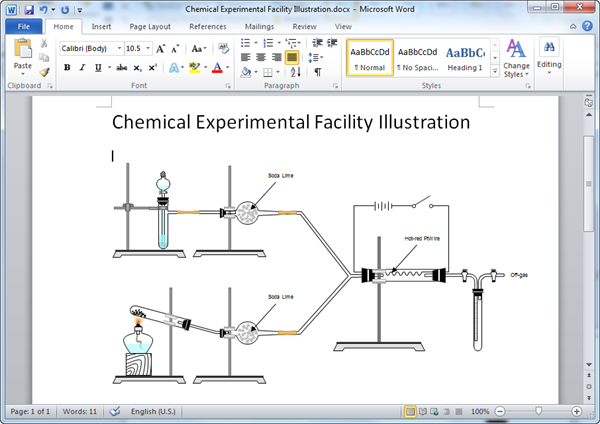Image resolution: width=600 pixels, height=424 pixels.
Task: Apply Text Highlight Color
Action: click(197, 68)
